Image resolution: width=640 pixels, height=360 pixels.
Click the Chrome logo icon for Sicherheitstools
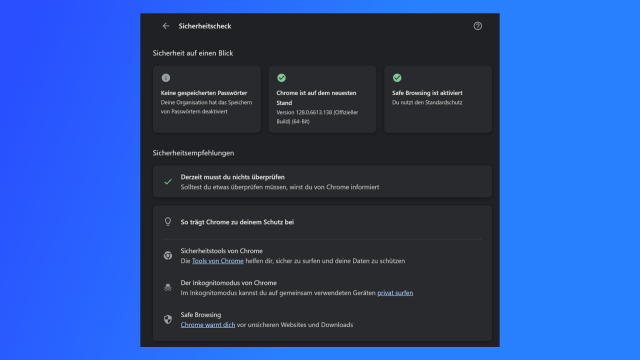pos(168,256)
